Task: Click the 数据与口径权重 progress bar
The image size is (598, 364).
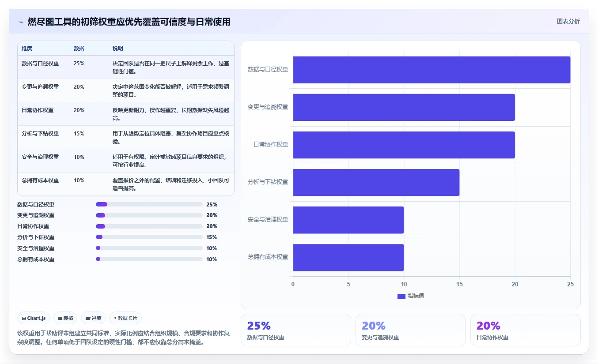Action: click(149, 204)
